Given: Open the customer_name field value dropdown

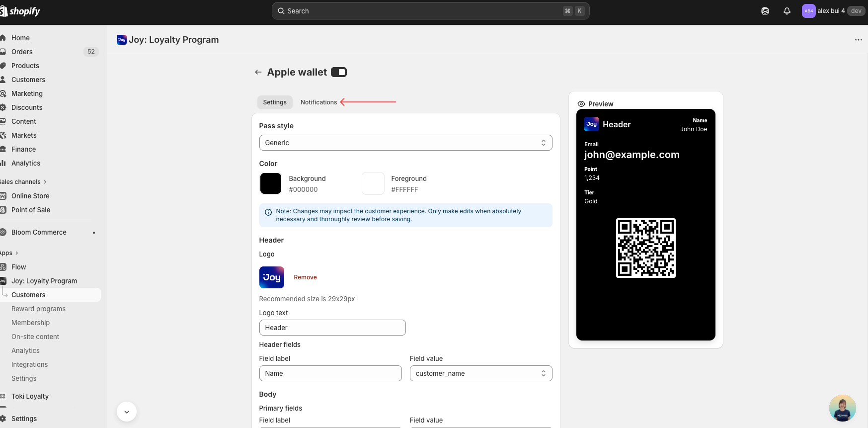Looking at the screenshot, I should click(480, 373).
